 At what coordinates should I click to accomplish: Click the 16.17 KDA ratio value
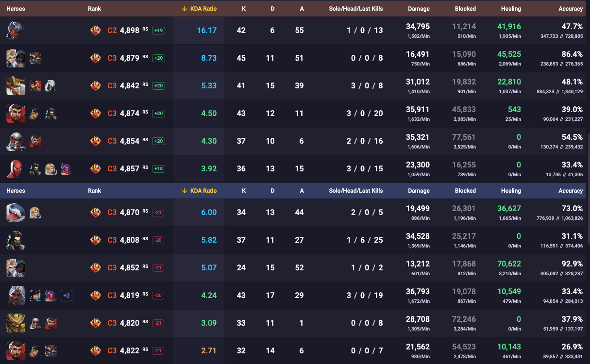pos(206,30)
